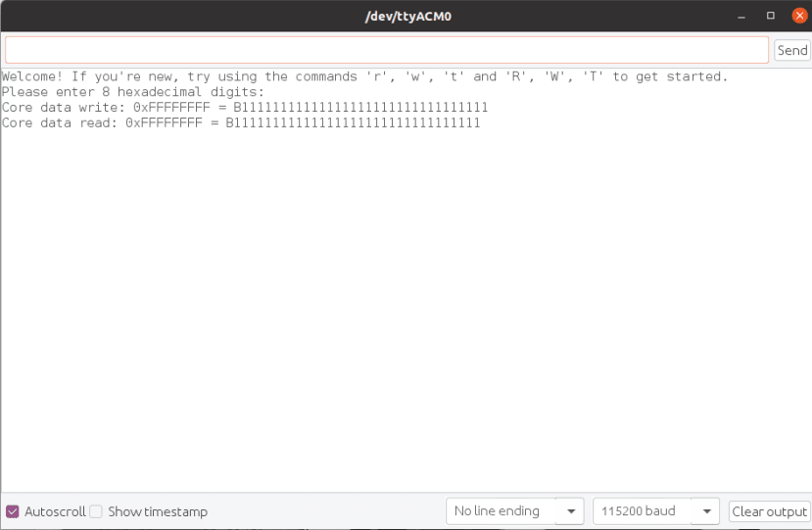
Task: Maximize the serial monitor window
Action: pos(771,16)
